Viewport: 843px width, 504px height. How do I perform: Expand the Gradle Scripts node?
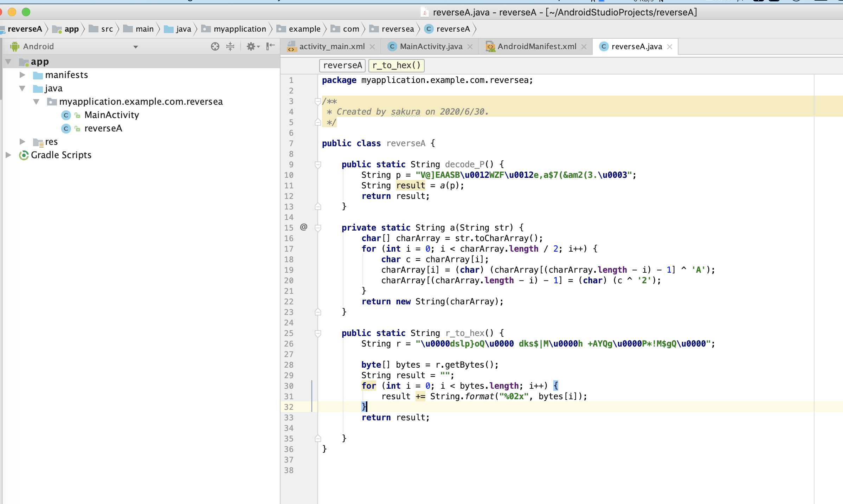point(8,155)
